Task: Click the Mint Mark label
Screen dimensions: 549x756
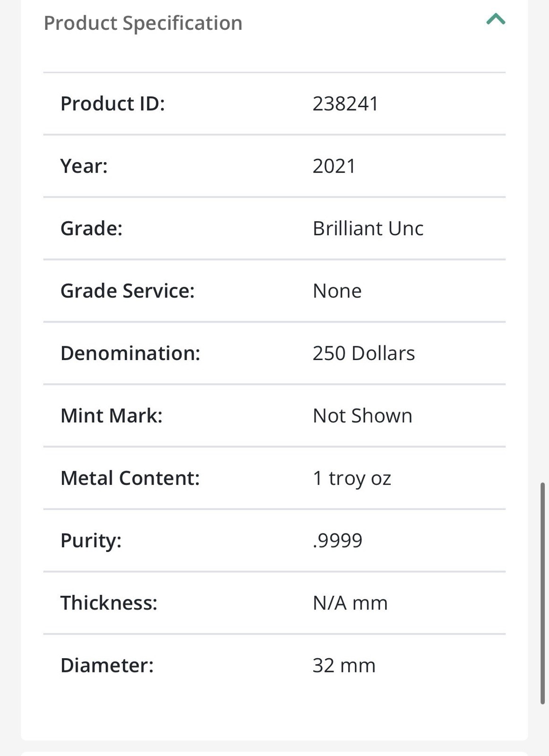Action: coord(112,416)
